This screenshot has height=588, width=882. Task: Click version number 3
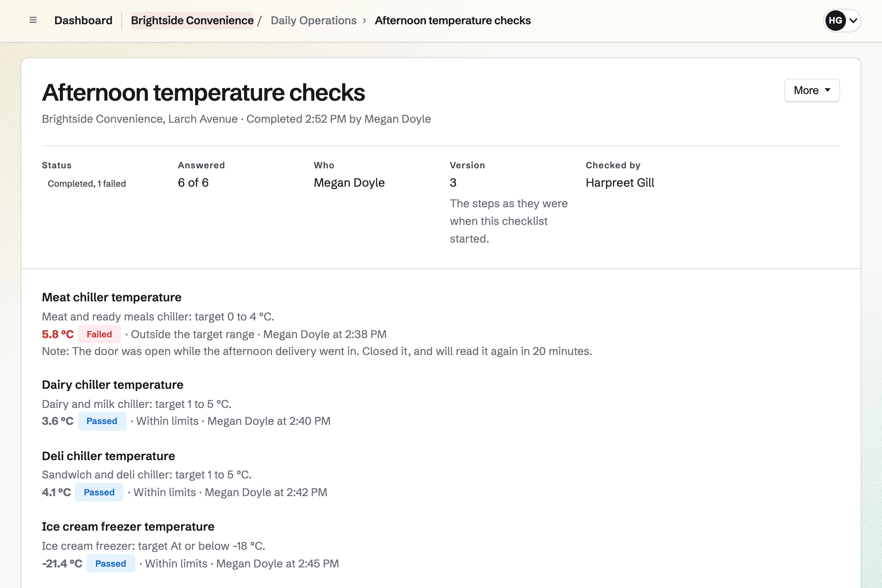453,183
